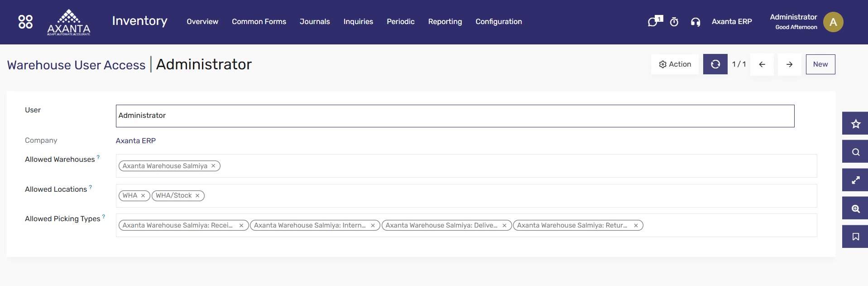868x286 pixels.
Task: Click the headset support icon
Action: coord(695,22)
